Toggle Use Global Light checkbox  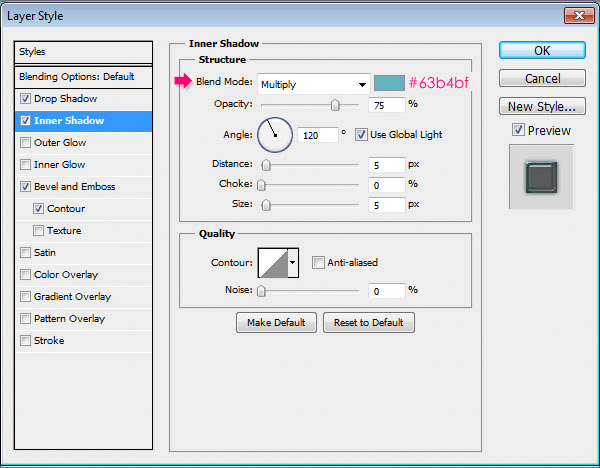(361, 135)
